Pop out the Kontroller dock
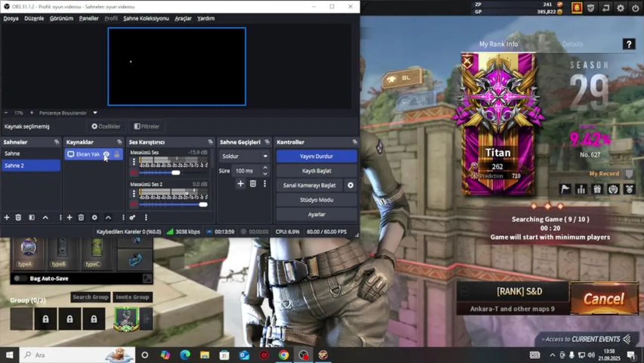The height and width of the screenshot is (363, 644). coord(355,142)
